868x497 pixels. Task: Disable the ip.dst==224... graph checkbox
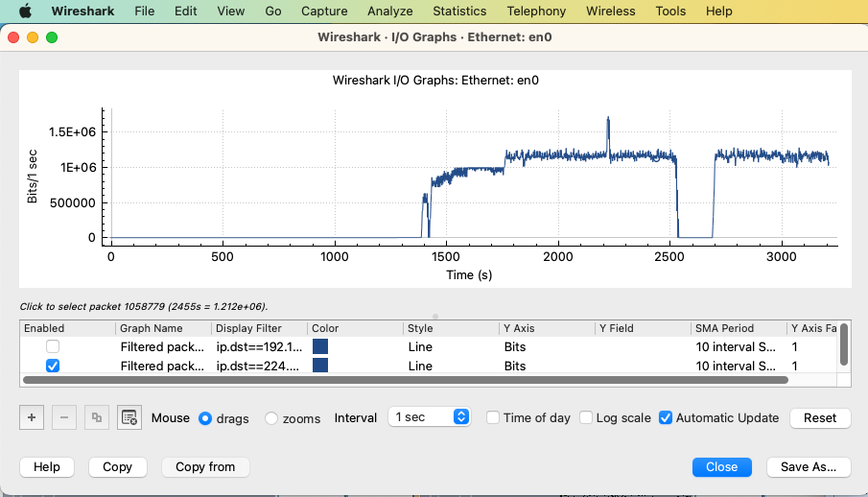click(x=53, y=366)
